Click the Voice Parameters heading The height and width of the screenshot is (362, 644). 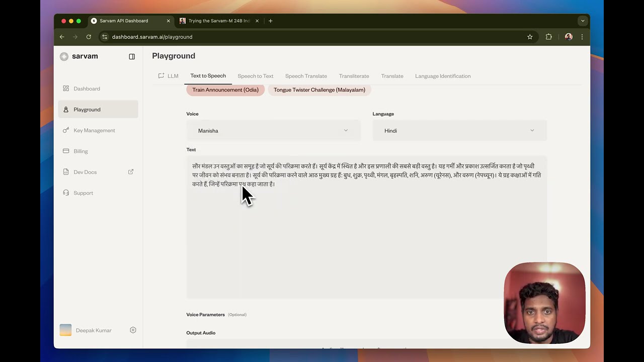206,315
